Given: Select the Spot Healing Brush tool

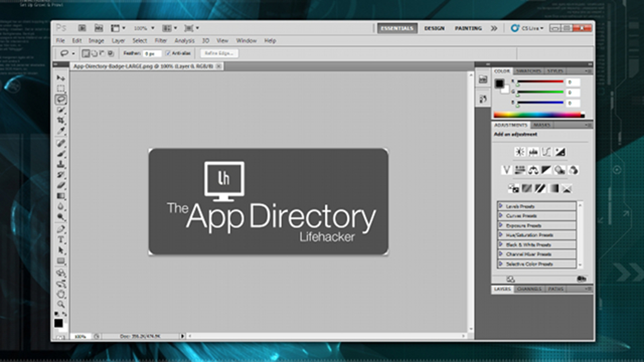Looking at the screenshot, I should pos(61,143).
